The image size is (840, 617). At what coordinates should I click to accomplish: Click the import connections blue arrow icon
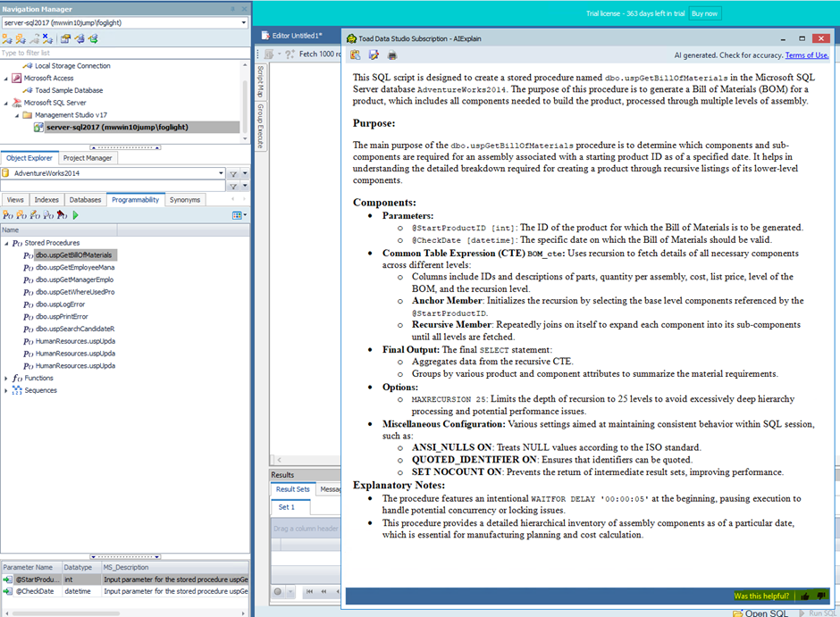tap(80, 38)
